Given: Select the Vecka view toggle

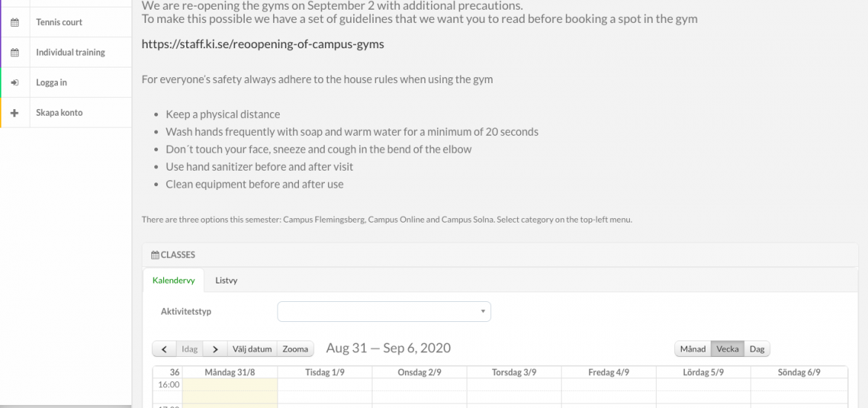Looking at the screenshot, I should pos(727,349).
